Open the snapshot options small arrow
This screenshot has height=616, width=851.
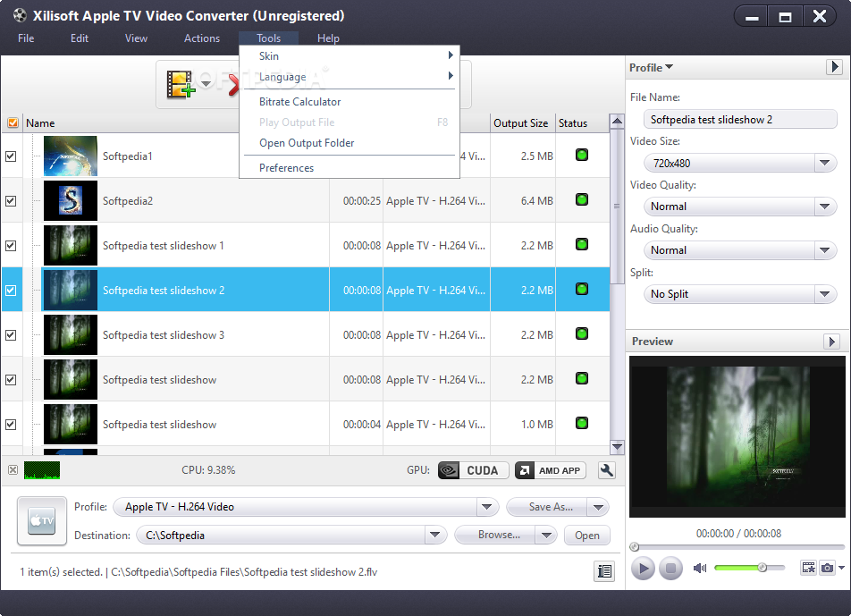click(x=841, y=568)
